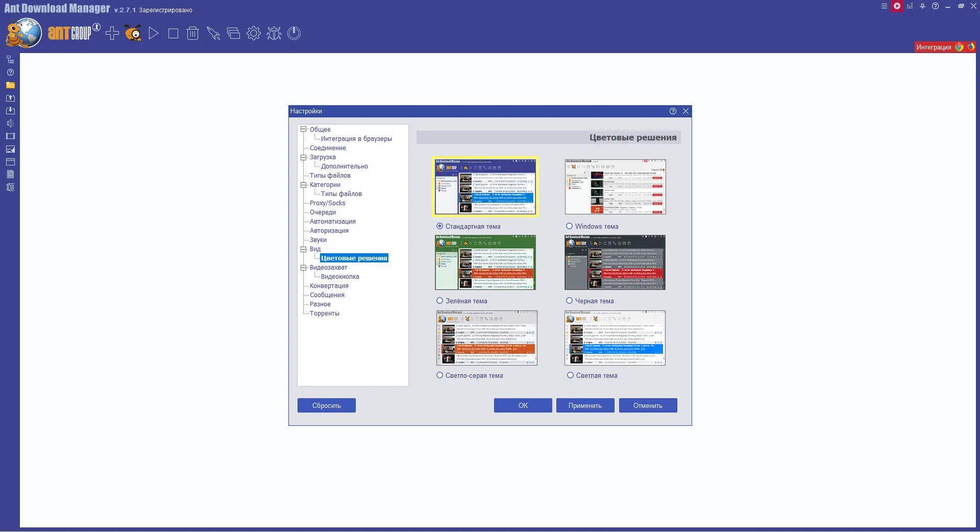Screen dimensions: 980x532
Task: Click the Зелёная тема preview thumbnail
Action: click(485, 262)
